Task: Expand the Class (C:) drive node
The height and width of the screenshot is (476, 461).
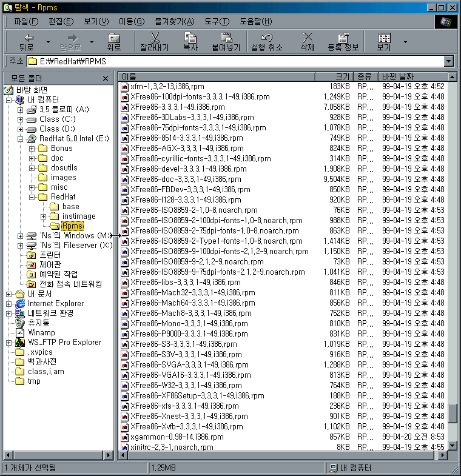Action: click(21, 119)
